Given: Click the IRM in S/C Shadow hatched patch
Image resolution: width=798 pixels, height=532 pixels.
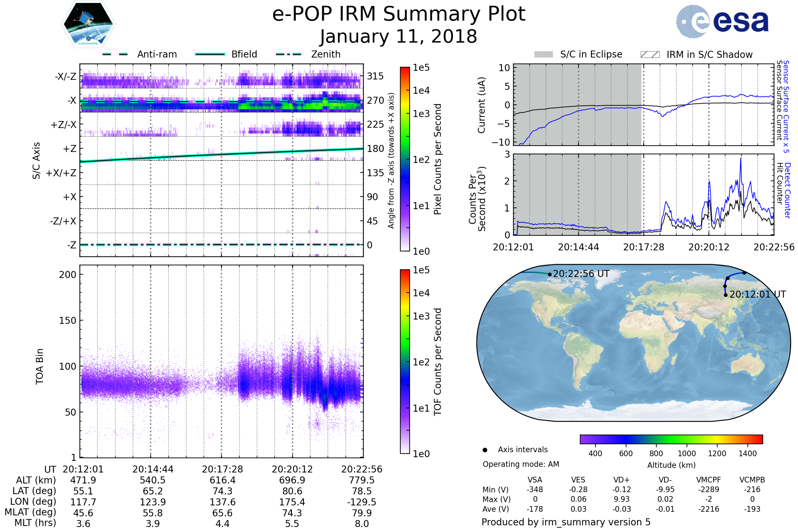Looking at the screenshot, I should [x=650, y=55].
